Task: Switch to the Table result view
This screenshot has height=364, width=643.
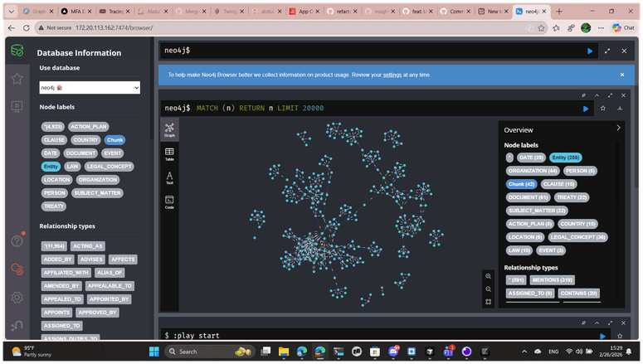Action: pos(169,154)
